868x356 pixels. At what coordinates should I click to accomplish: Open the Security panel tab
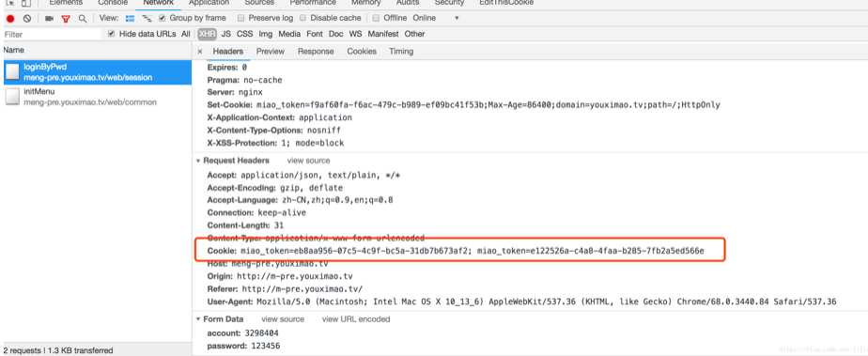pos(449,3)
